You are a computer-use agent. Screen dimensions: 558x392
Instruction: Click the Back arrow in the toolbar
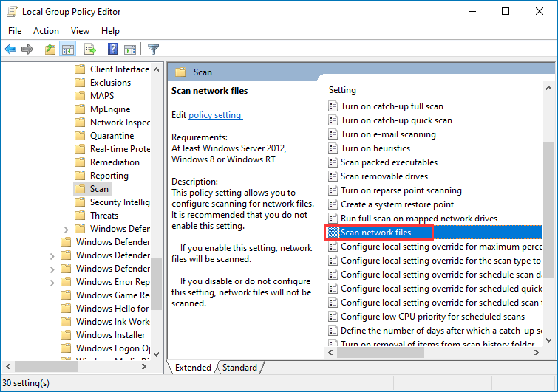tap(10, 49)
